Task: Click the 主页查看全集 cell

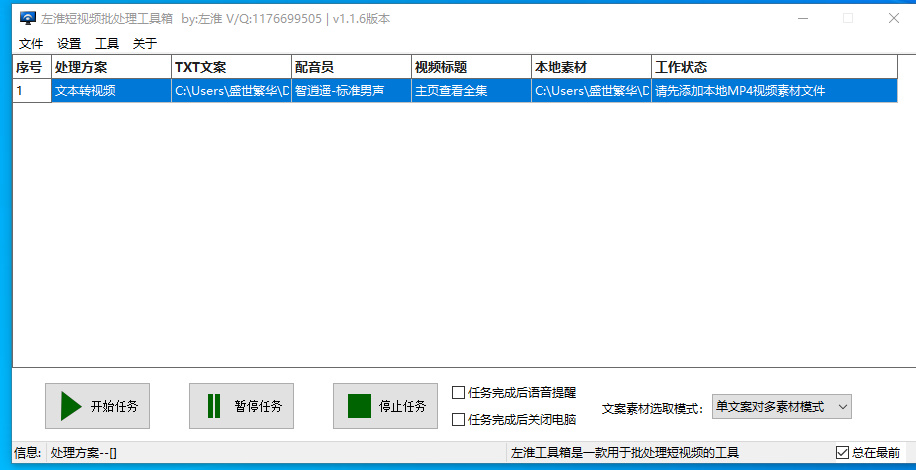Action: click(471, 91)
